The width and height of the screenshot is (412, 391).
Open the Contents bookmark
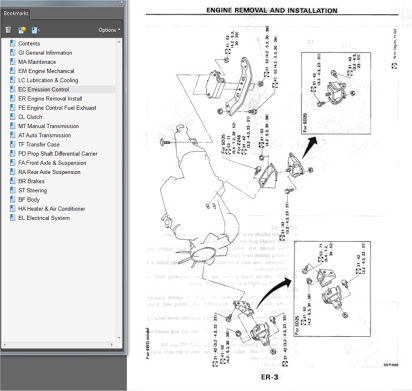point(29,44)
